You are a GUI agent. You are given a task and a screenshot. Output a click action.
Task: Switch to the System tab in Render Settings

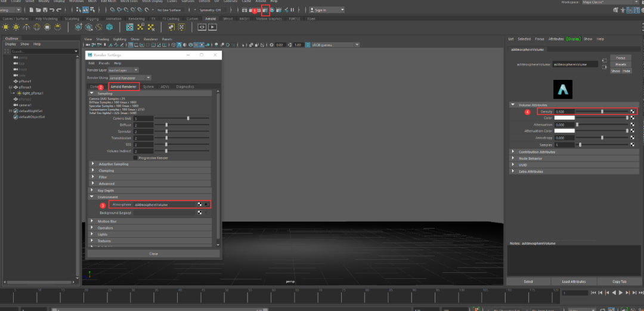point(148,86)
